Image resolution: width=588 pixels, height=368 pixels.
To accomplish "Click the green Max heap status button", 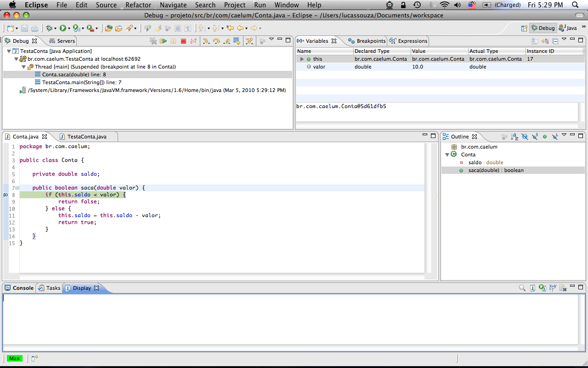I will pos(14,358).
